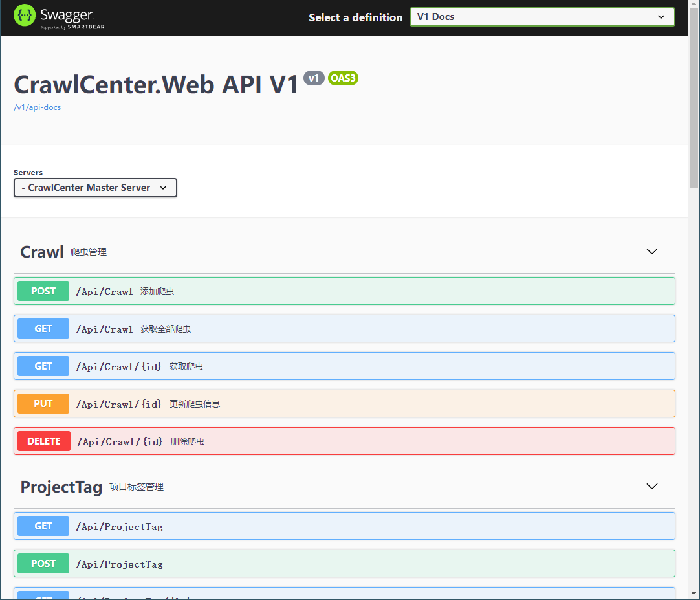Collapse the Crawl section chevron
700x600 pixels.
651,252
